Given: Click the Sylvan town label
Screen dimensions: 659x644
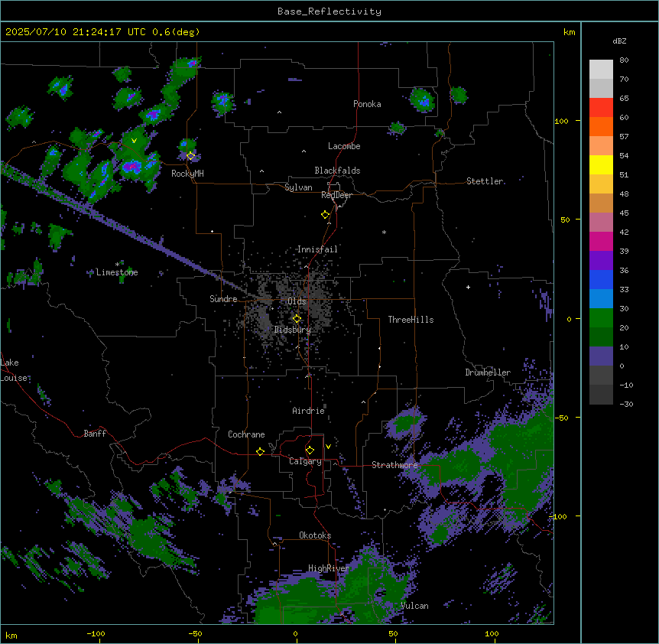Looking at the screenshot, I should coord(298,187).
